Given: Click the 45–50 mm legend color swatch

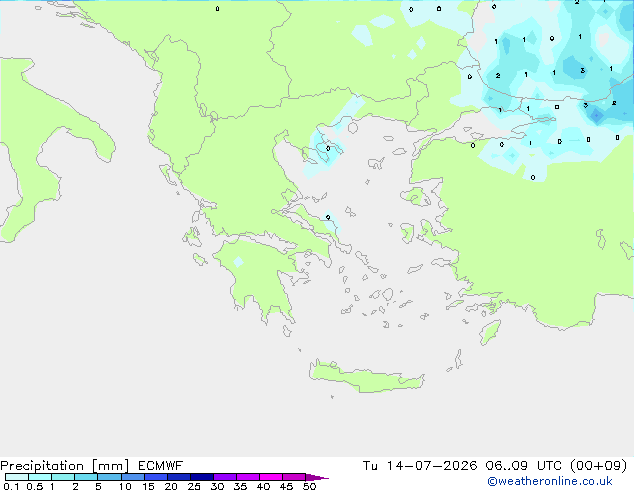Looking at the screenshot, I should tap(294, 477).
